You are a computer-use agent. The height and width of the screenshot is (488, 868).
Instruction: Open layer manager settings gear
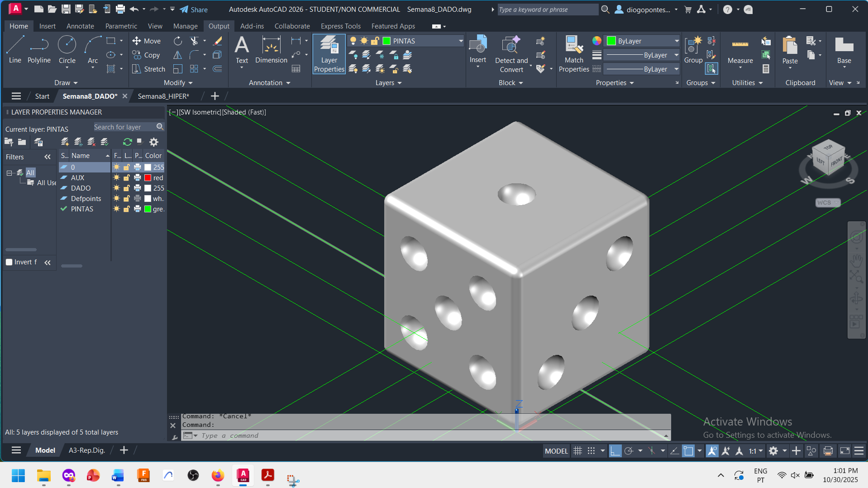pyautogui.click(x=154, y=142)
